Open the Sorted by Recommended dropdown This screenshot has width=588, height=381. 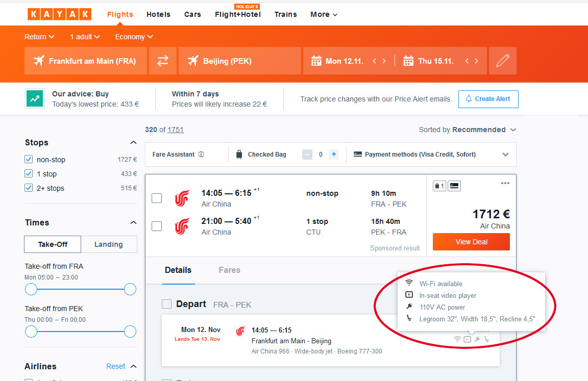468,130
